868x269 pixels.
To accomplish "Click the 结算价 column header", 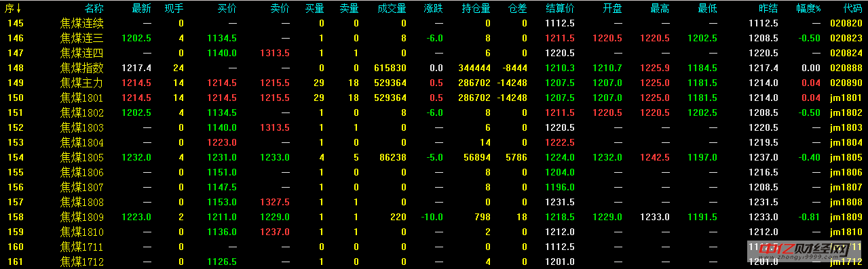I will click(x=561, y=8).
